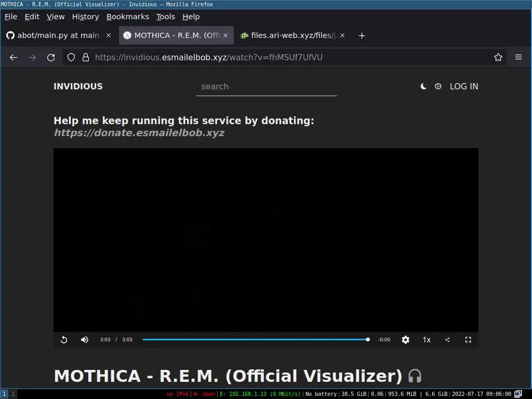Click the 'No battery' status entry
This screenshot has height=399, width=532.
[321, 394]
